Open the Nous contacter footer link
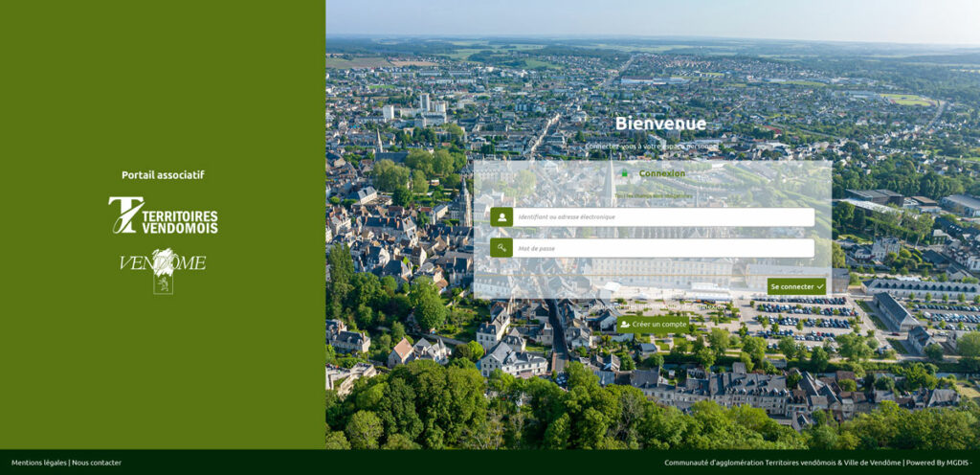The width and height of the screenshot is (980, 475). pyautogui.click(x=97, y=463)
